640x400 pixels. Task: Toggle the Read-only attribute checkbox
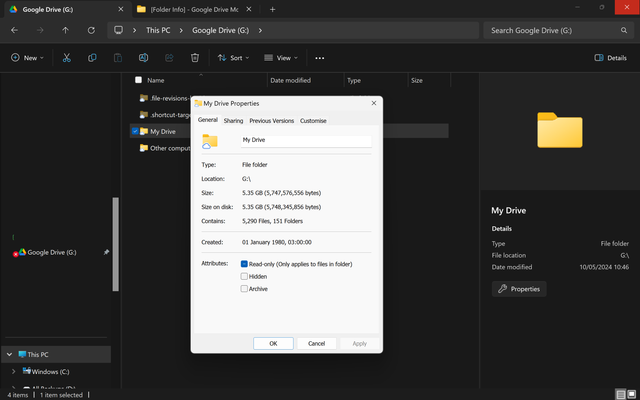click(244, 264)
